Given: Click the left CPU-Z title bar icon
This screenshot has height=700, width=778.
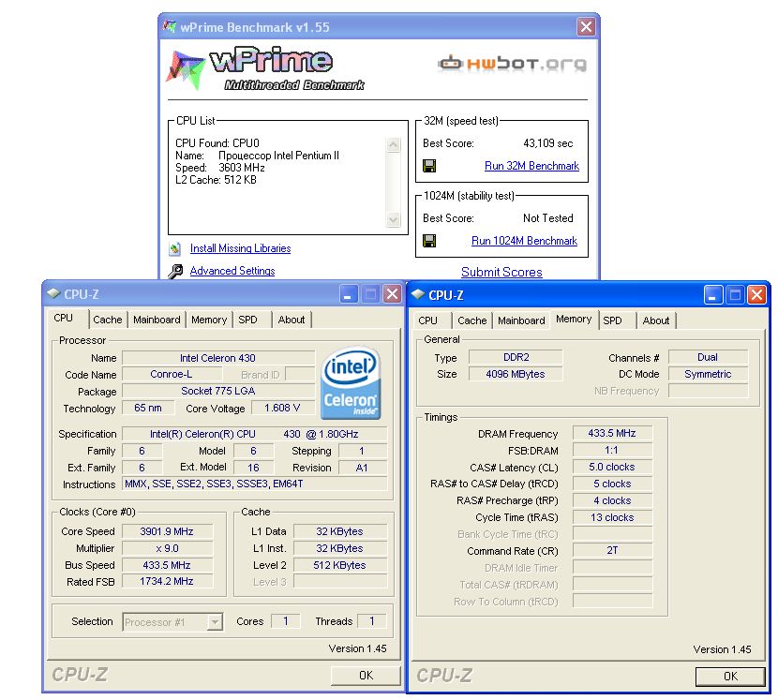Looking at the screenshot, I should (53, 293).
